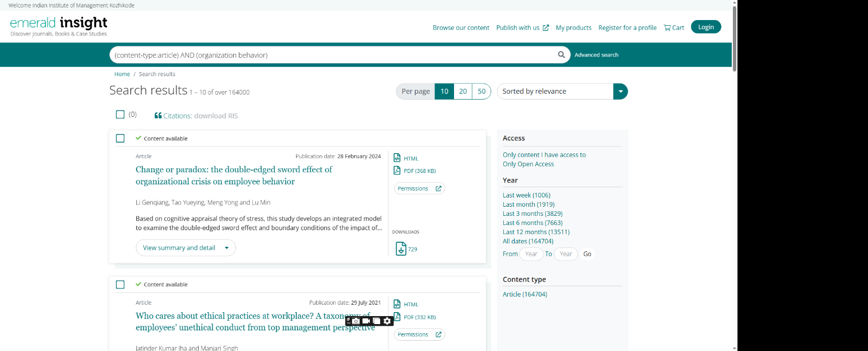Click camera screenshot icon in floating toolbar
This screenshot has height=351, width=868.
(356, 321)
